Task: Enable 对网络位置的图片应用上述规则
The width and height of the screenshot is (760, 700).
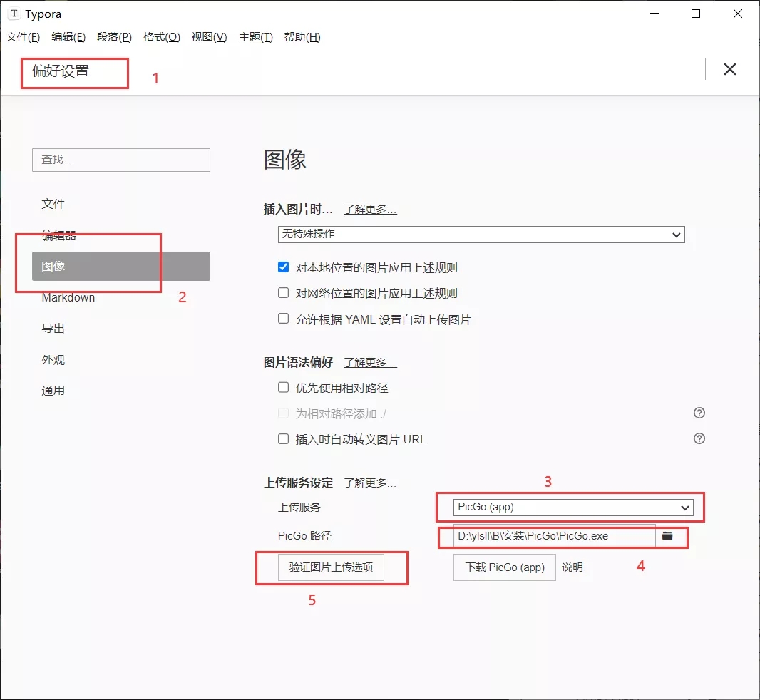Action: tap(283, 293)
